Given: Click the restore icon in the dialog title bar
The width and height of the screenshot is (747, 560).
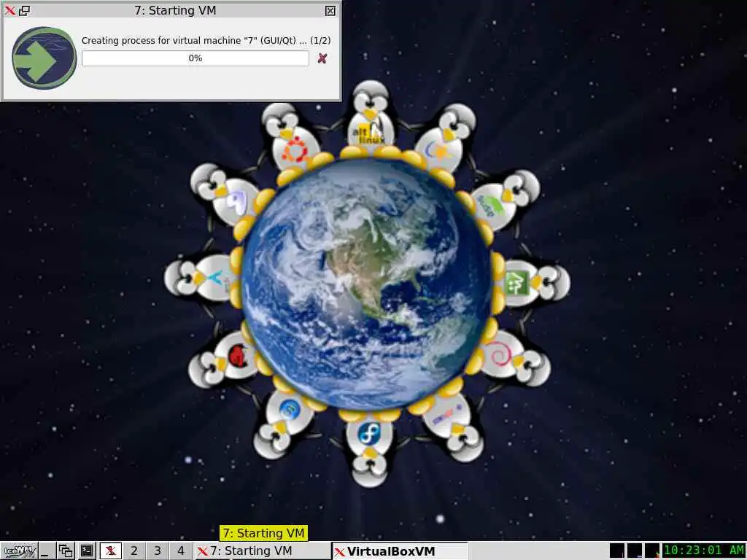Looking at the screenshot, I should [24, 10].
